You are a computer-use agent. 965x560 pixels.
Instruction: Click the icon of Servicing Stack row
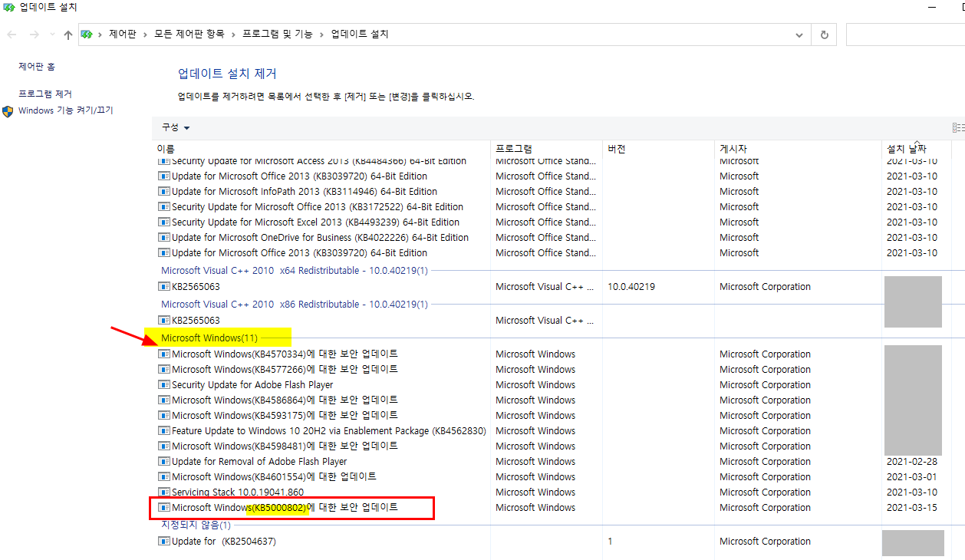point(164,492)
